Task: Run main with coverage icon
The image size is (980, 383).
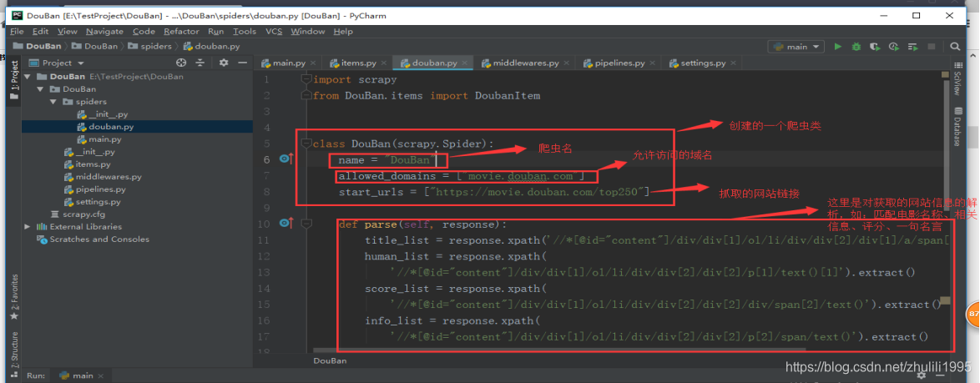Action: 875,47
